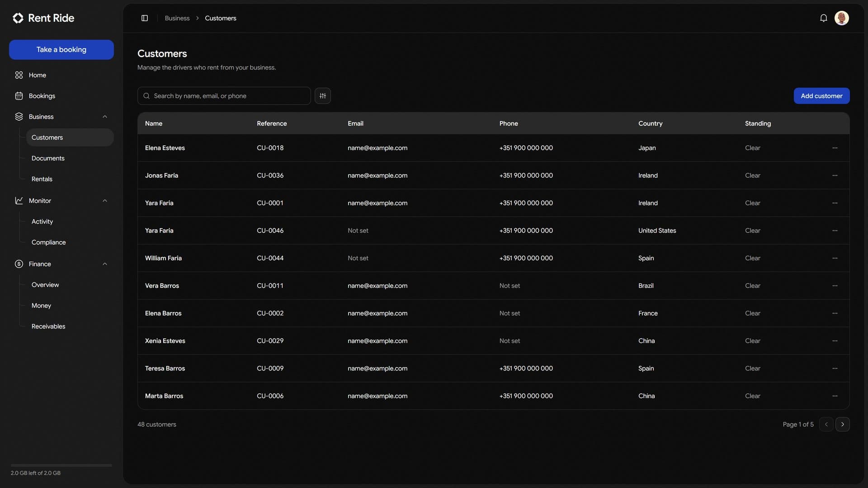Open row actions for Jonas Faria
868x488 pixels.
click(x=835, y=175)
